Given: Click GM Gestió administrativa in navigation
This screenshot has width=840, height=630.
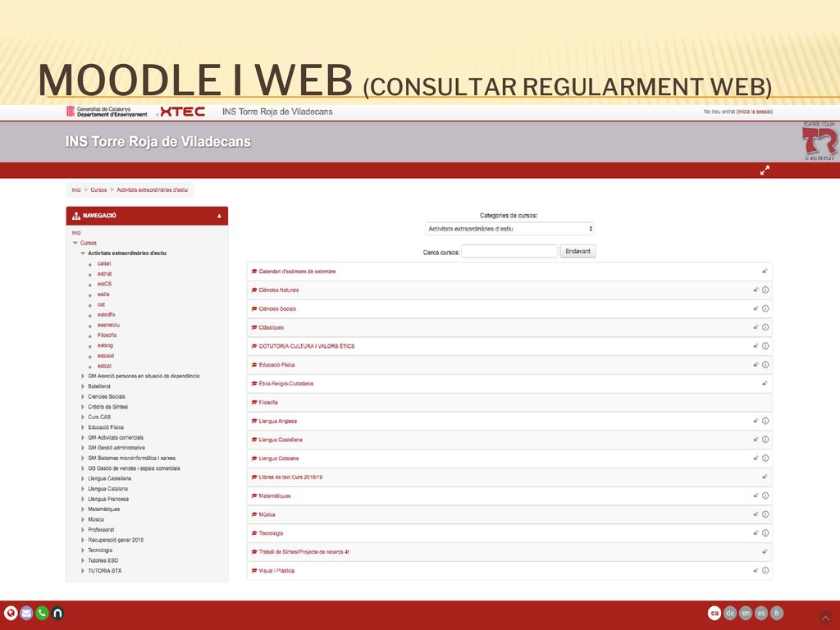Looking at the screenshot, I should click(116, 448).
